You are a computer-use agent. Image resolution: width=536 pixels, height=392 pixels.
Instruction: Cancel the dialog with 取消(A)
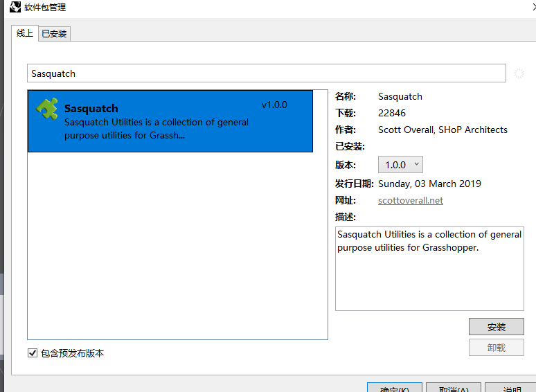coord(454,388)
